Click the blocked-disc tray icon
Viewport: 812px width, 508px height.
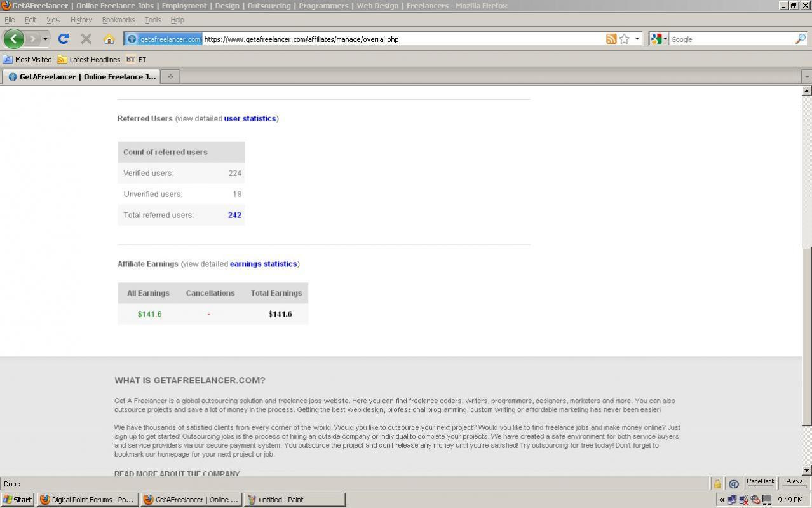pyautogui.click(x=755, y=500)
